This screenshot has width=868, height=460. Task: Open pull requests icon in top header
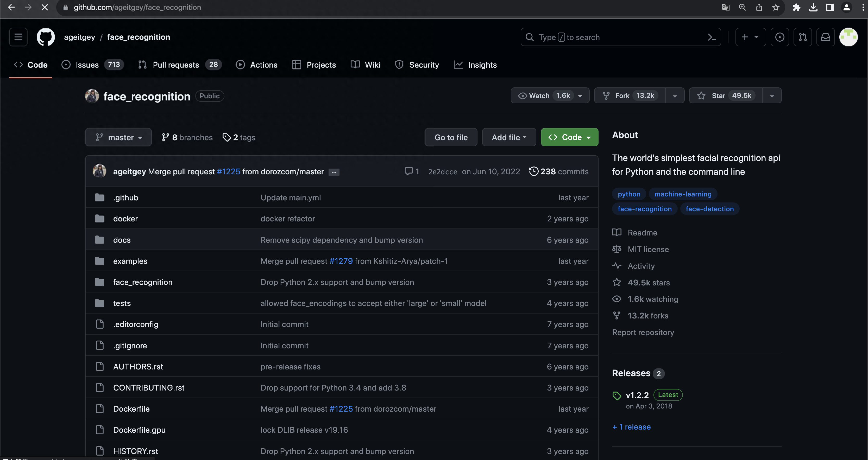point(803,37)
